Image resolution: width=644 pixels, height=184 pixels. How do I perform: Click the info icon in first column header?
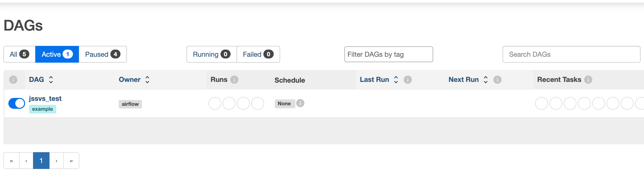tap(13, 80)
